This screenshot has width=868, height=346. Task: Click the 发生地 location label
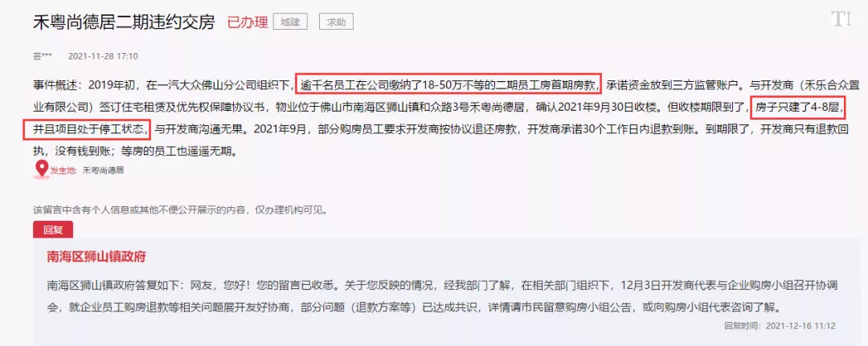click(x=63, y=170)
